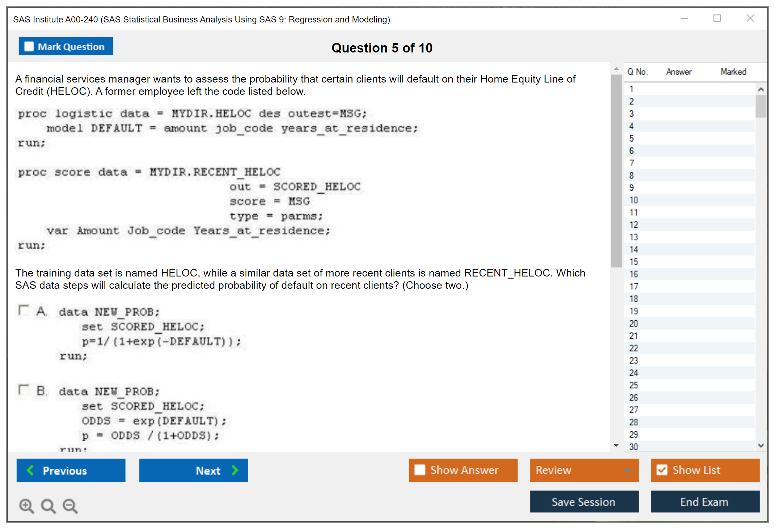Click question list scroll-up arrow

click(x=761, y=89)
